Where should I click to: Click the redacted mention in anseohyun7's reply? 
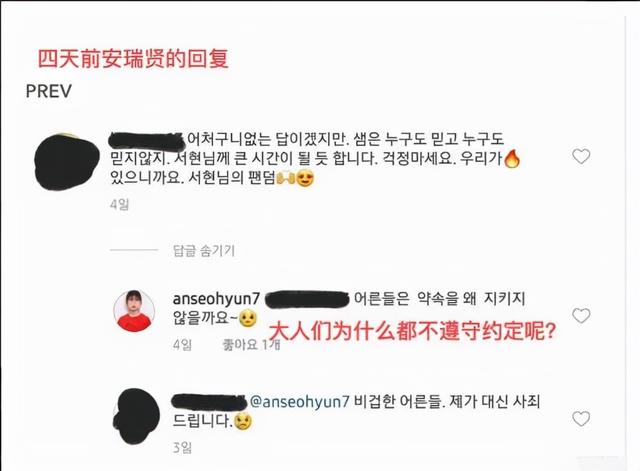[307, 299]
